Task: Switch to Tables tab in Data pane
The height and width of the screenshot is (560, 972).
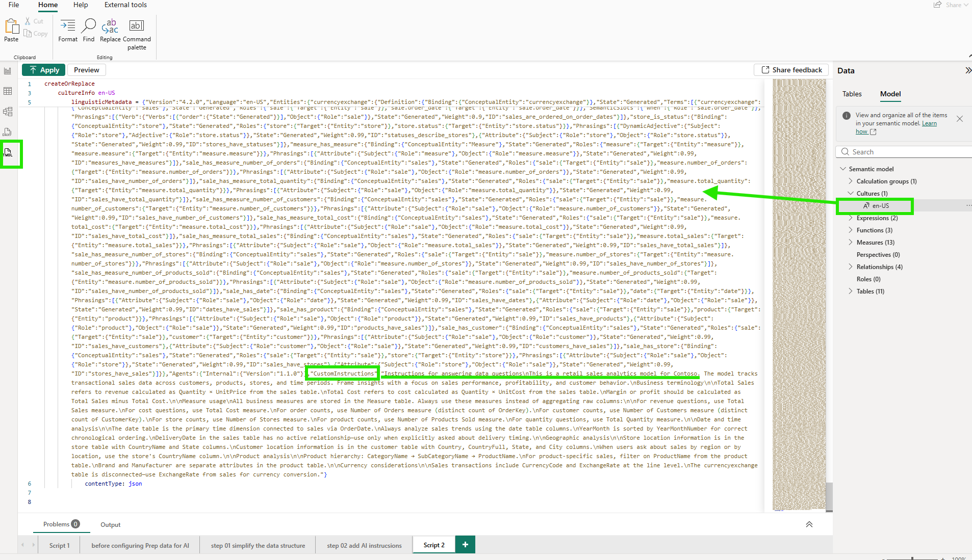Action: pyautogui.click(x=852, y=94)
